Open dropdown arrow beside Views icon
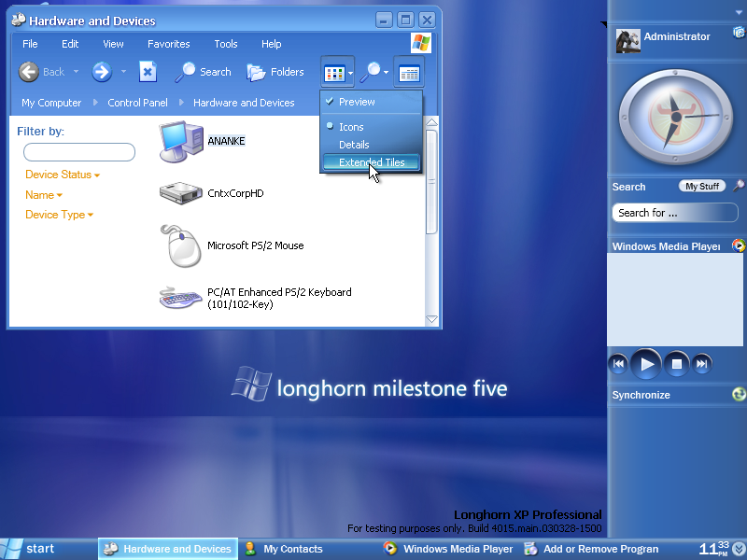 pos(351,74)
